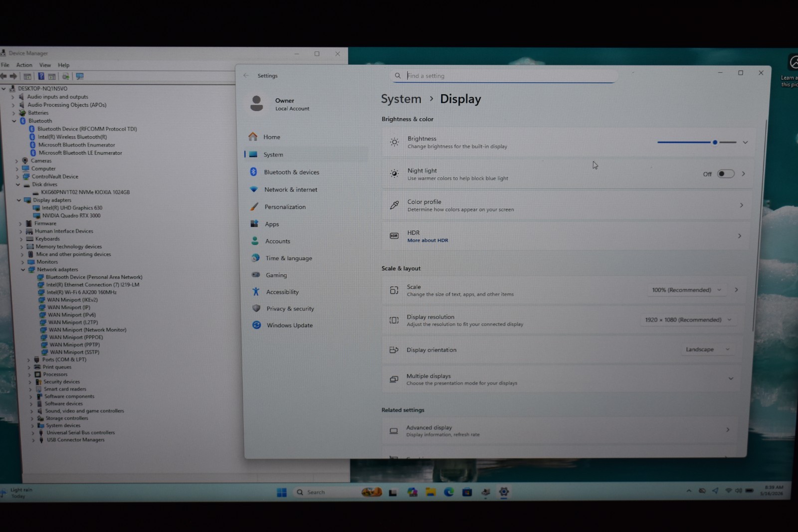The image size is (798, 532).
Task: Open Settings gear icon on taskbar
Action: (x=504, y=492)
